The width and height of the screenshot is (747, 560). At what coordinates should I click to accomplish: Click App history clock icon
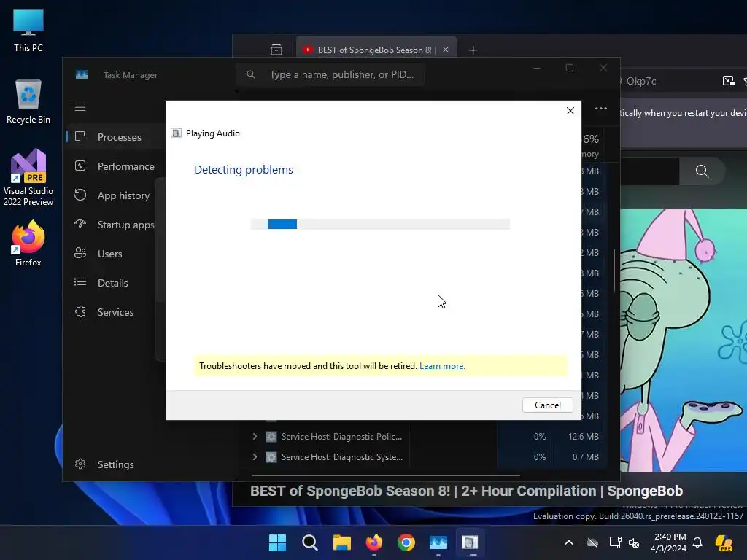(80, 195)
